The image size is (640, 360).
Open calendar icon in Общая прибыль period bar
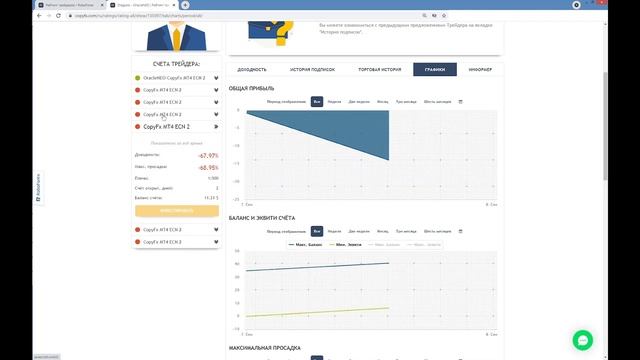pos(460,102)
